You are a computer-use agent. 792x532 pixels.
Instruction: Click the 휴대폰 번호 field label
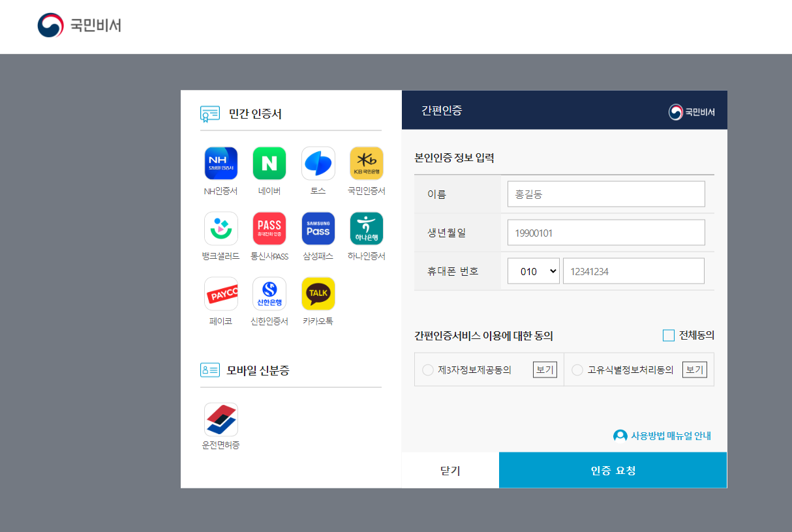pyautogui.click(x=453, y=271)
